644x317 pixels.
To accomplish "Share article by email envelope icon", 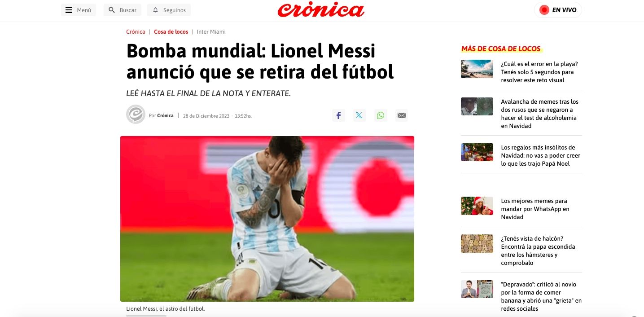I will (x=402, y=115).
